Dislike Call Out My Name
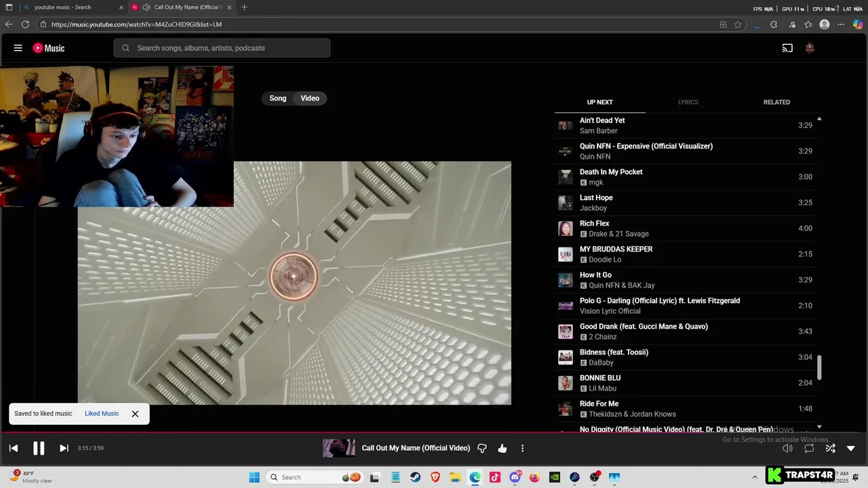868x488 pixels. (x=482, y=448)
